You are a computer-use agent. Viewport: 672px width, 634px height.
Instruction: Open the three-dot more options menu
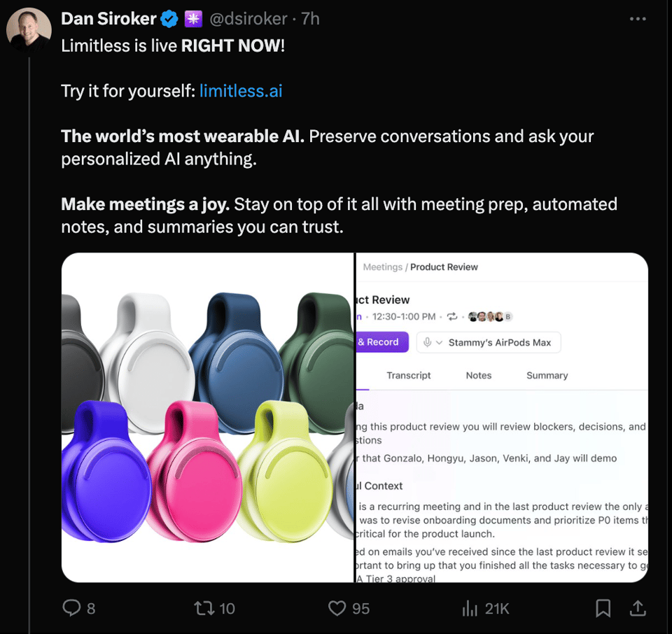tap(638, 19)
